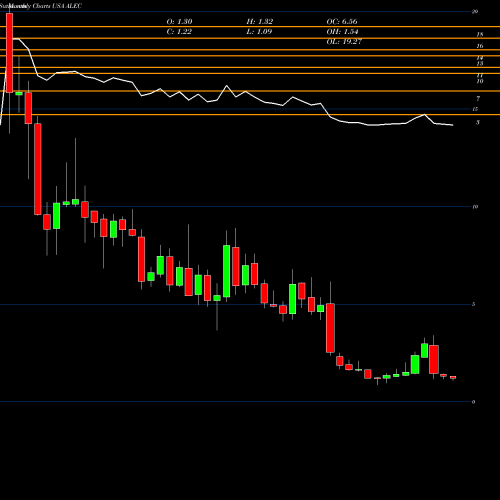Click the 'OH: 1.54' readout
Viewport: 500px width, 500px height.
pyautogui.click(x=342, y=32)
